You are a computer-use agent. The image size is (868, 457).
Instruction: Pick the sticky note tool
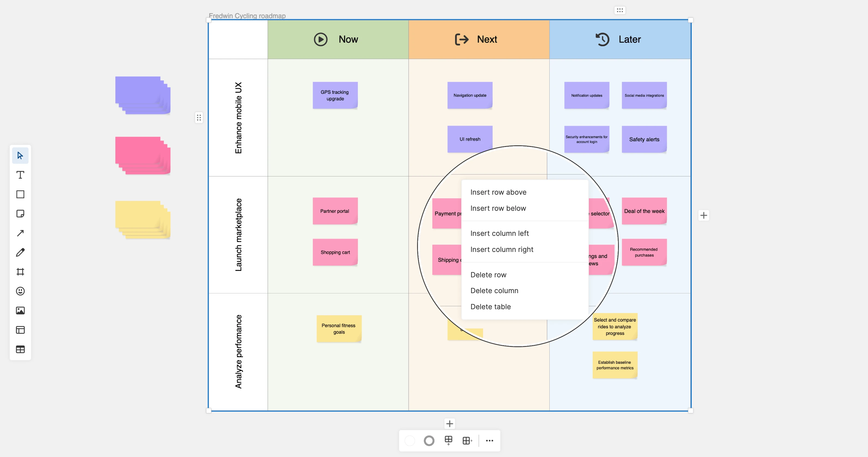(x=20, y=214)
